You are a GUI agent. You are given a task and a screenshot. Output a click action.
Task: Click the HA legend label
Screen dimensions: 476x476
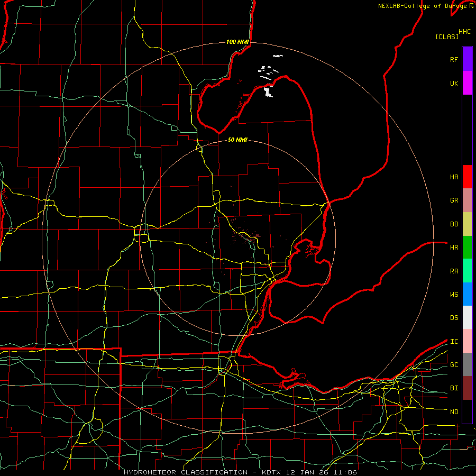pyautogui.click(x=454, y=177)
